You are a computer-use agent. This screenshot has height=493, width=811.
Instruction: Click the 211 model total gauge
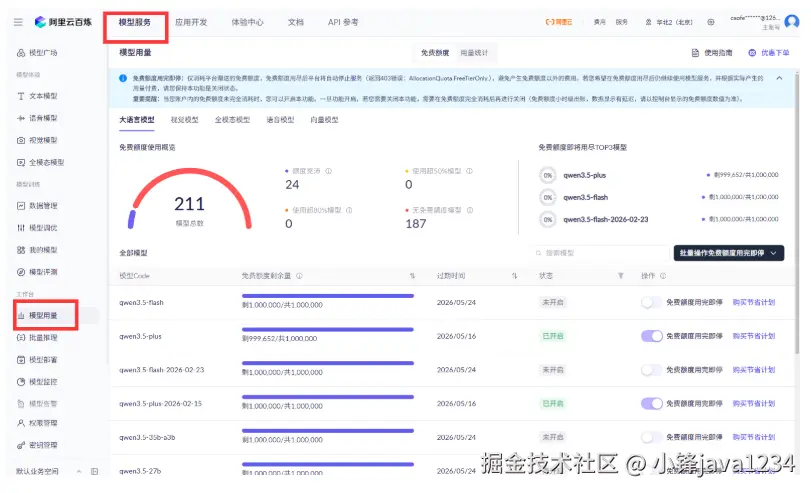click(x=189, y=200)
